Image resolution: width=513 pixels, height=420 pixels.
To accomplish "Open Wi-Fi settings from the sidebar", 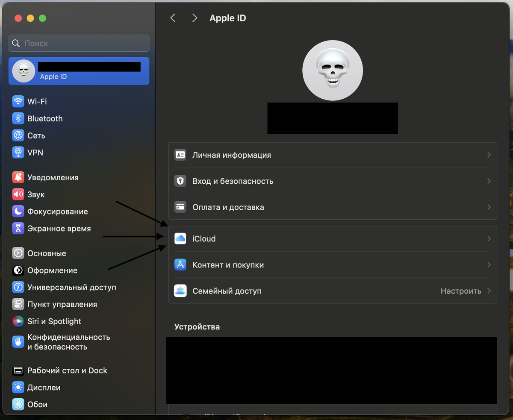I will pos(18,102).
